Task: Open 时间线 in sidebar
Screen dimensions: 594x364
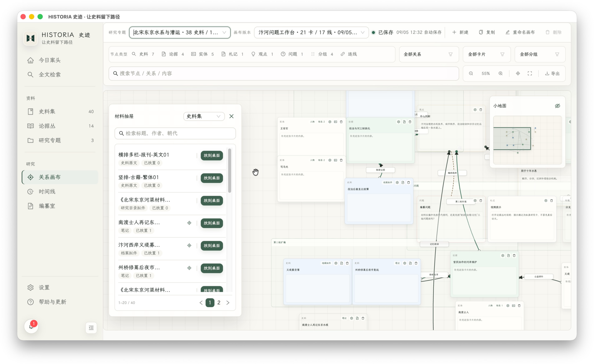Action: click(x=60, y=192)
